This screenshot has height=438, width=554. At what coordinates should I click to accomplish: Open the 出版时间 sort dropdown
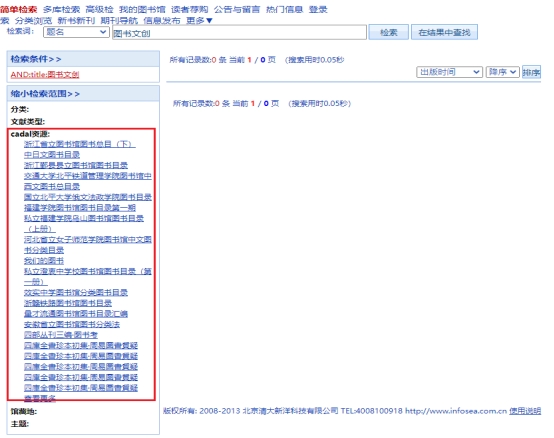[449, 72]
